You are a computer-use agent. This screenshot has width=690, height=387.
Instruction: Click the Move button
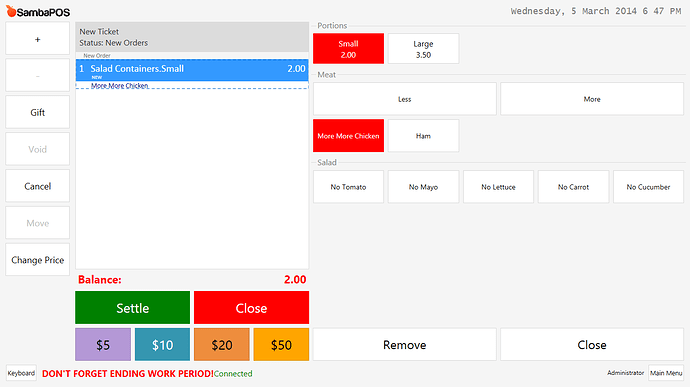tap(37, 223)
